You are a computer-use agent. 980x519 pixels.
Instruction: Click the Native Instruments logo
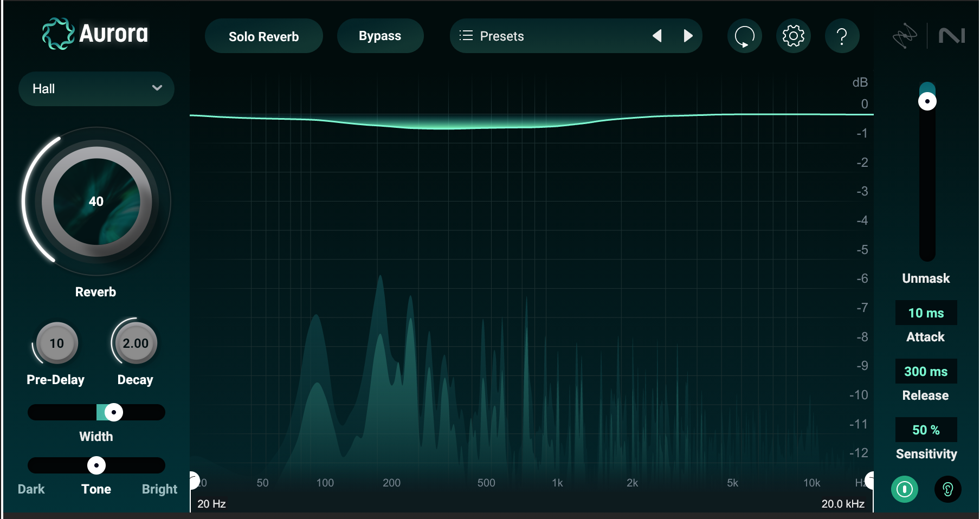pyautogui.click(x=952, y=36)
